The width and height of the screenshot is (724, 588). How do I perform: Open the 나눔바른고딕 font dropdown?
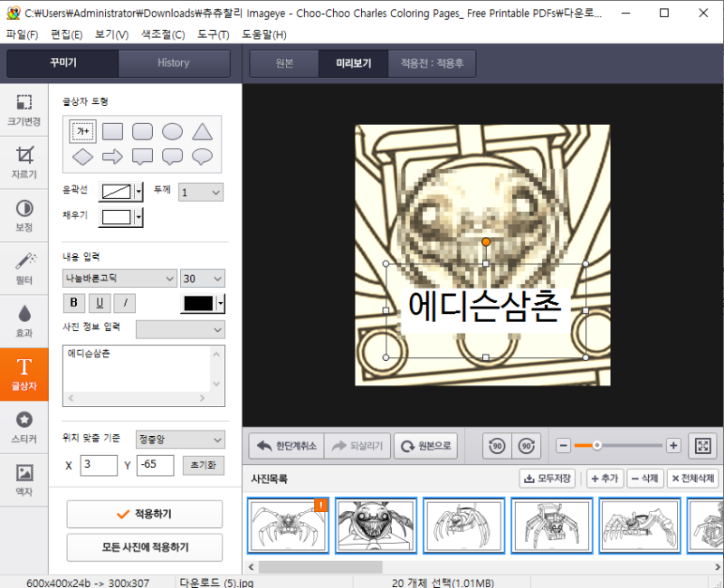click(x=119, y=279)
